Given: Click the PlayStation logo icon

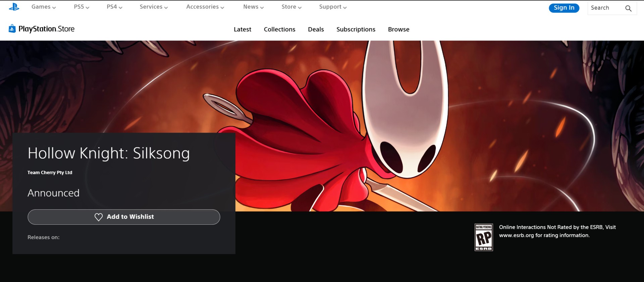Looking at the screenshot, I should click(x=14, y=7).
